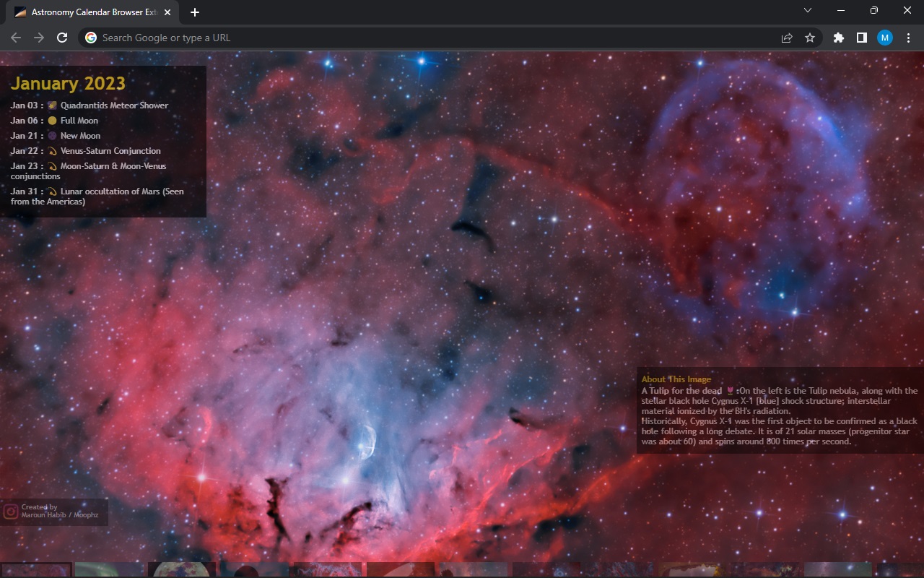Open the Chrome three-dot menu
The height and width of the screenshot is (578, 924).
908,38
